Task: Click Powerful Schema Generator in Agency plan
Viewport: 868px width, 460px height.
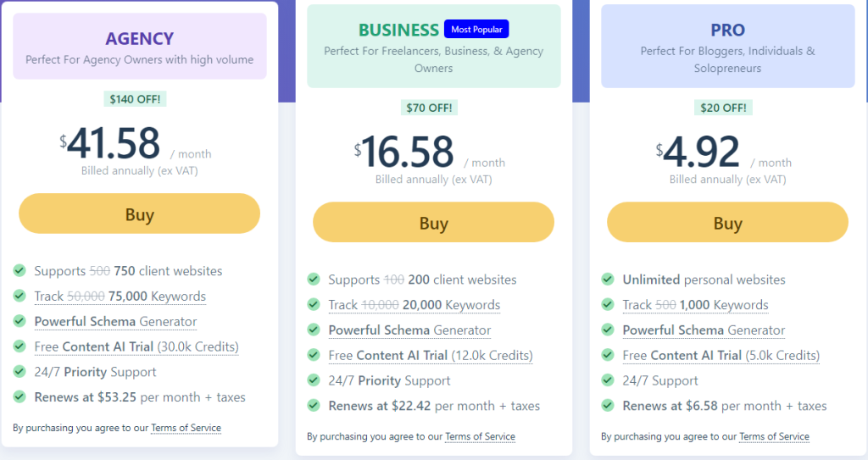Action: [x=115, y=322]
